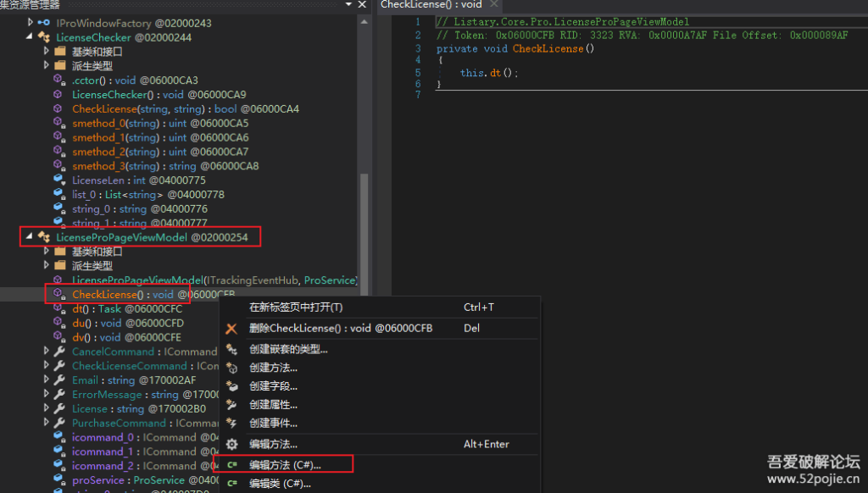Viewport: 868px width, 493px height.
Task: Click the method icon beside smethod_0
Action: tap(59, 124)
